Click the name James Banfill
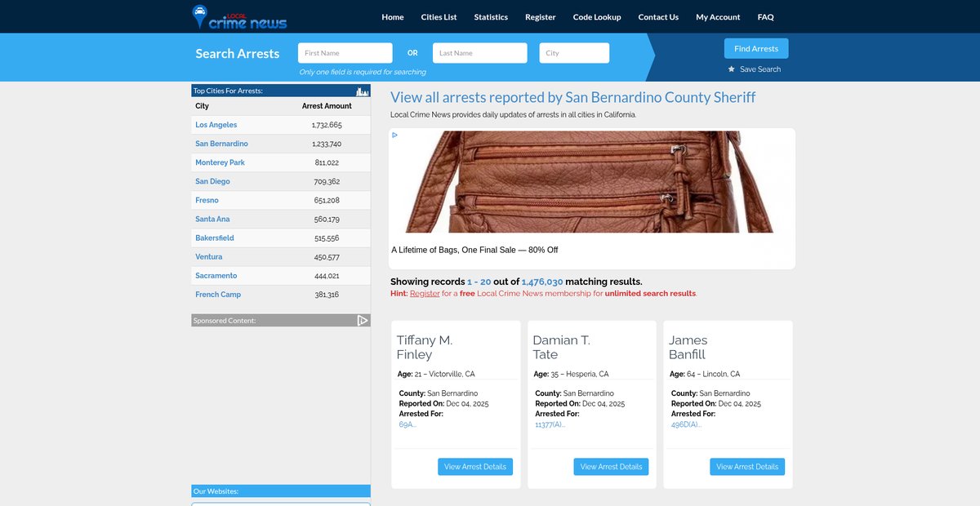 click(x=688, y=348)
